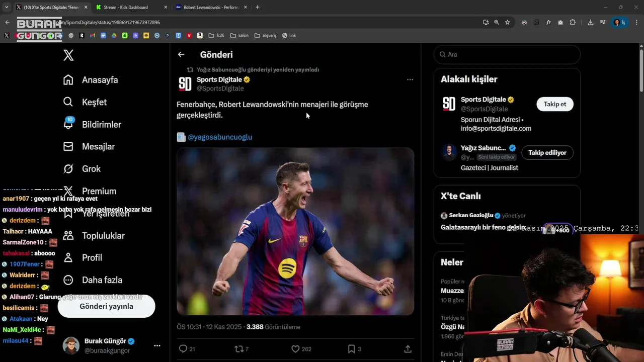Close the Kick Dashboard tab
Viewport: 644px width, 362px height.
(x=166, y=8)
